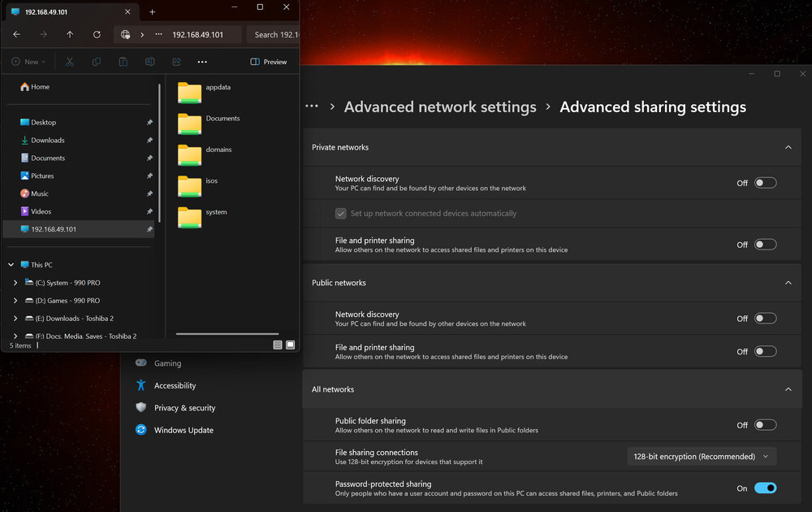Turn on Public folder sharing
Viewport: 812px width, 512px height.
(766, 425)
